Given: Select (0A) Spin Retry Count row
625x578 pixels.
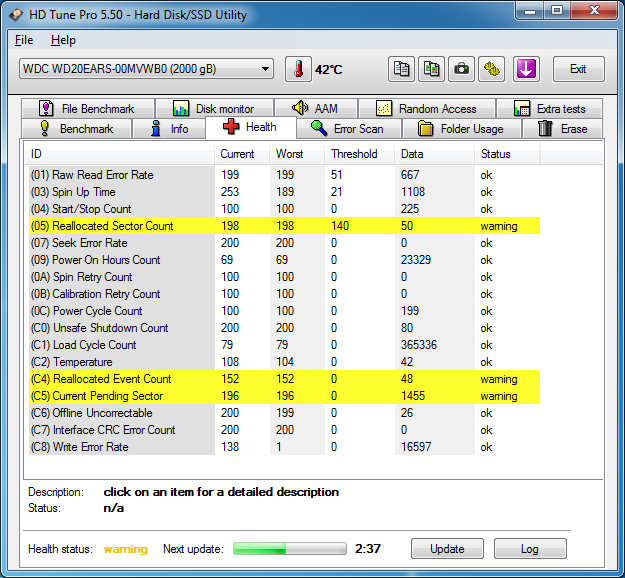Looking at the screenshot, I should [285, 277].
